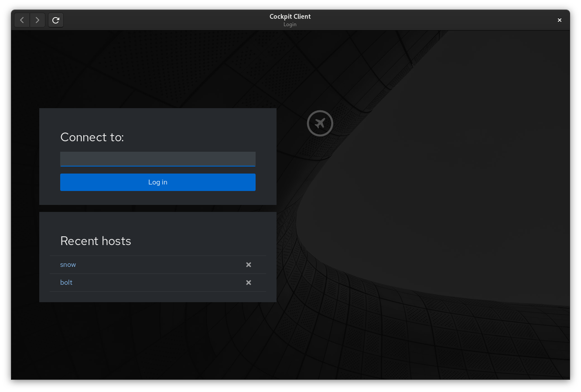Go forward using the right arrow button
Viewport: 581px width, 392px height.
[38, 20]
